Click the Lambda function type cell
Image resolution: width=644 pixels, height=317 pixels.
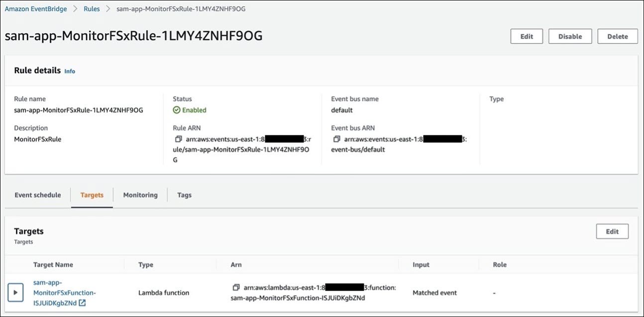(x=164, y=293)
